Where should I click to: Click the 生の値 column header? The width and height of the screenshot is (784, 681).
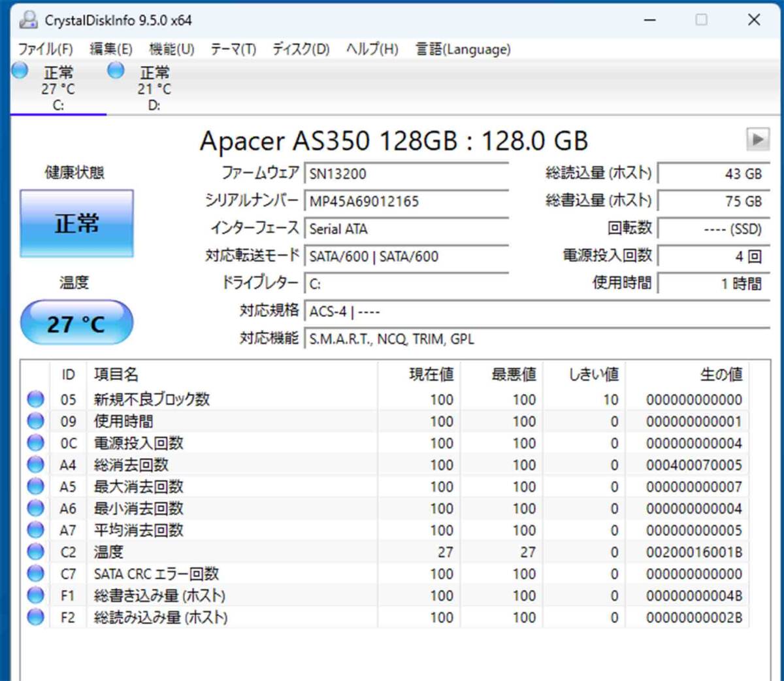point(687,374)
